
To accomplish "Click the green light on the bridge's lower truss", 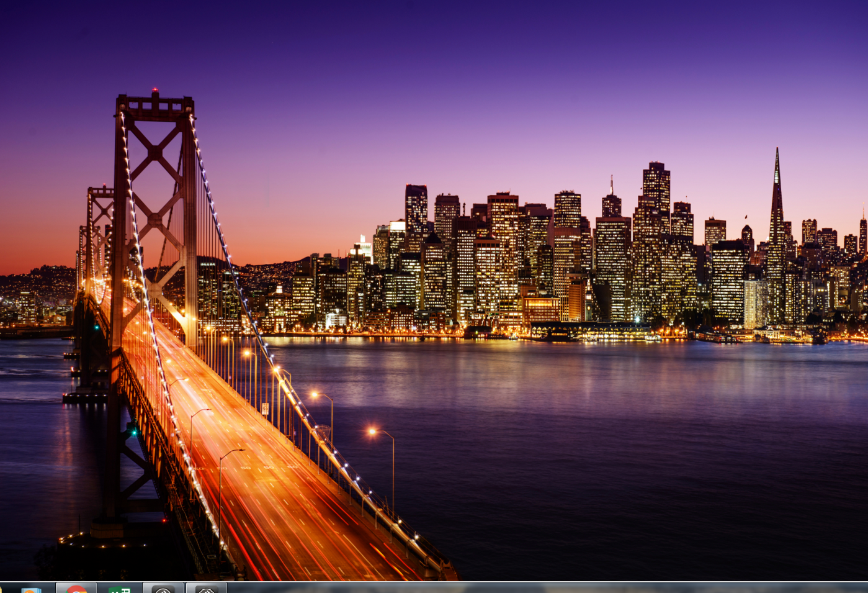I will pos(132,430).
